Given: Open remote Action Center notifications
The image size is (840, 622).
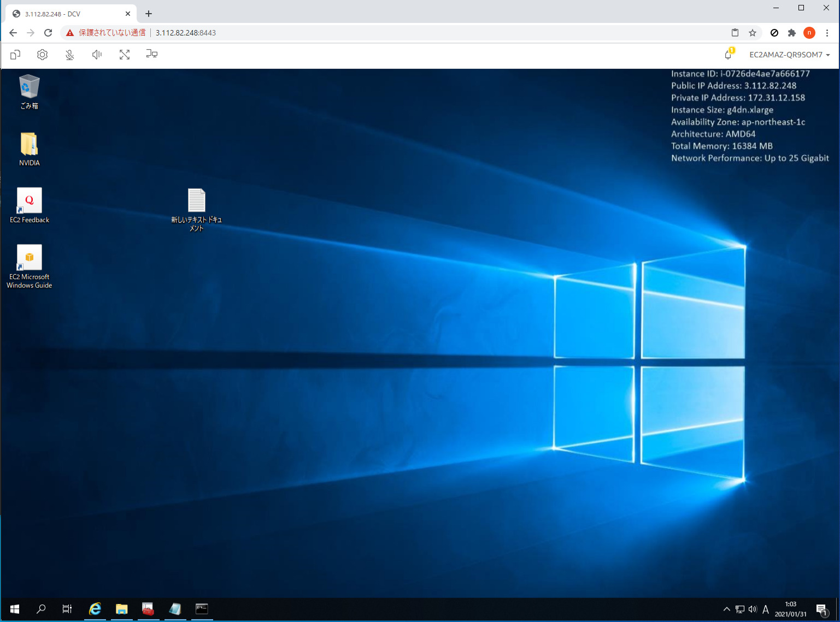Looking at the screenshot, I should coord(822,609).
